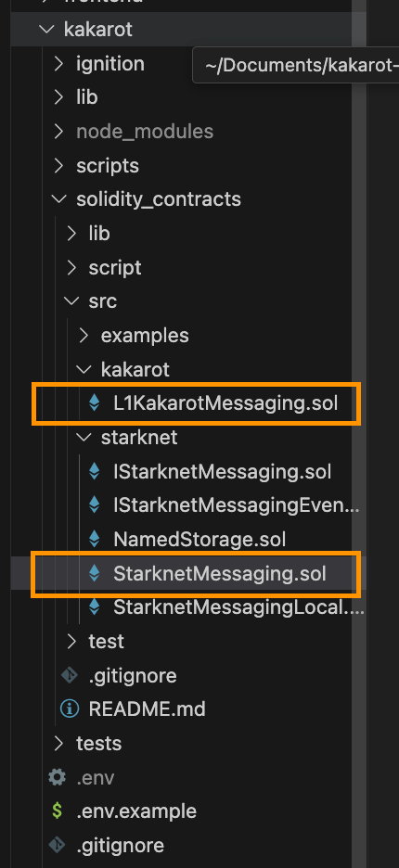
Task: Click the dollar icon next to .env.example
Action: coord(57,811)
